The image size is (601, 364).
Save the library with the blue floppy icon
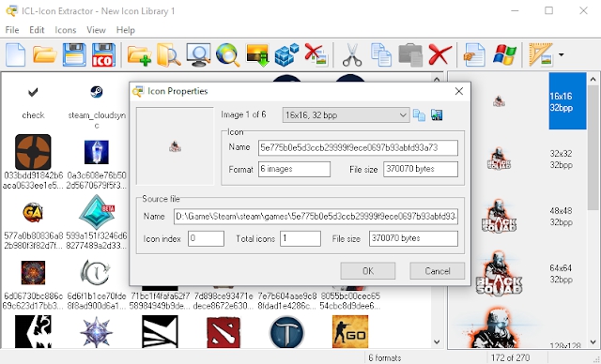(x=74, y=55)
